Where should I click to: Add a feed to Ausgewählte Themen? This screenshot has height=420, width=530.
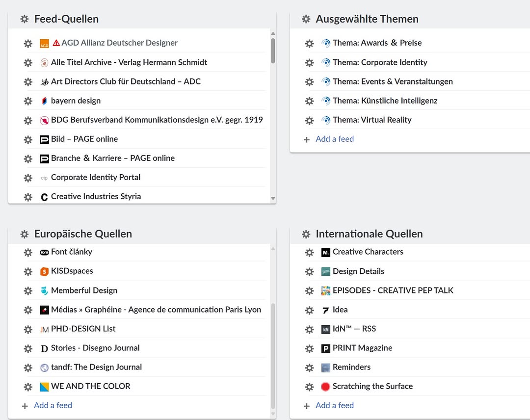tap(334, 139)
